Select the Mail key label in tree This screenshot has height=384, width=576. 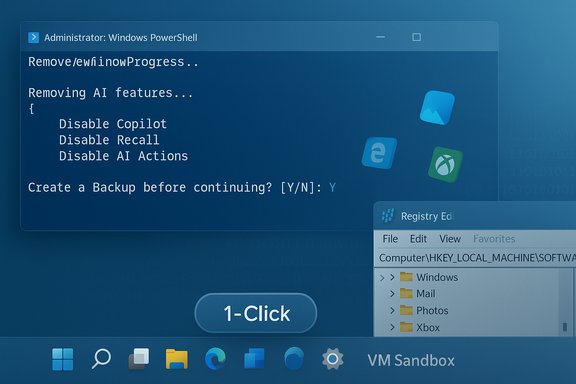426,294
